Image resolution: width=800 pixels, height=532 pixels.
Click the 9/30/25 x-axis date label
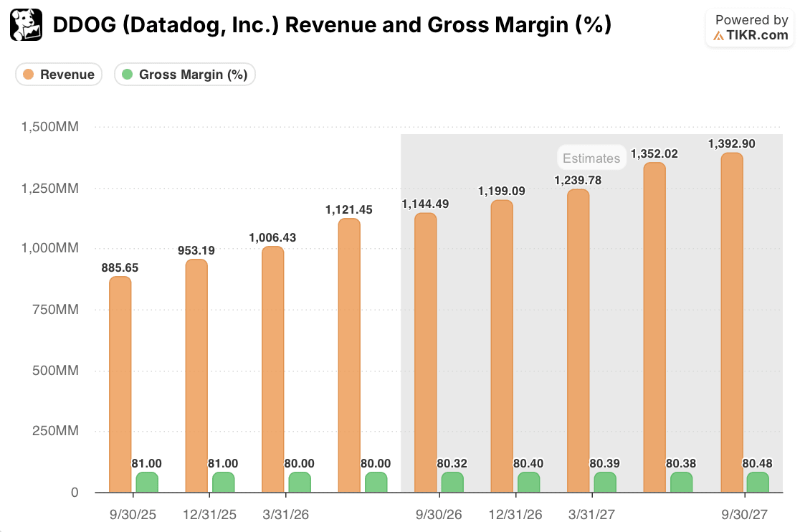point(133,515)
